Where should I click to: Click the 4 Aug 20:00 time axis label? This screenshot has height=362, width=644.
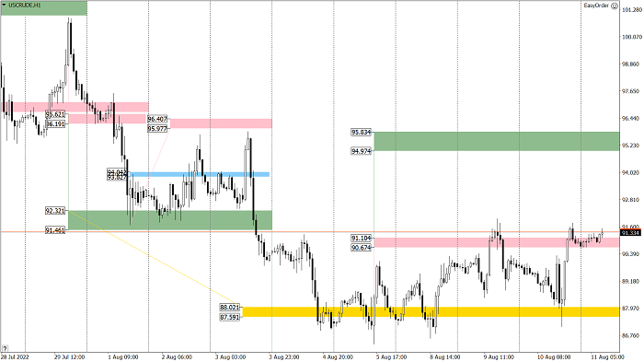pyautogui.click(x=338, y=357)
